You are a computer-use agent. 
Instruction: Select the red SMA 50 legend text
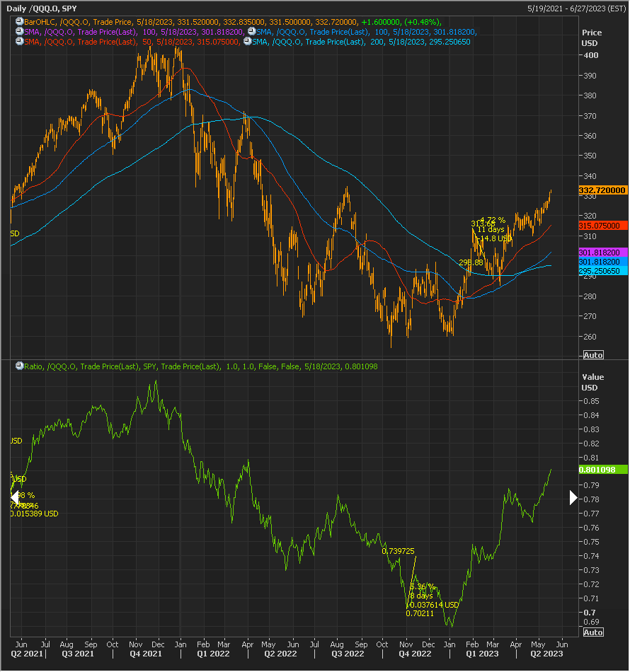click(x=132, y=42)
